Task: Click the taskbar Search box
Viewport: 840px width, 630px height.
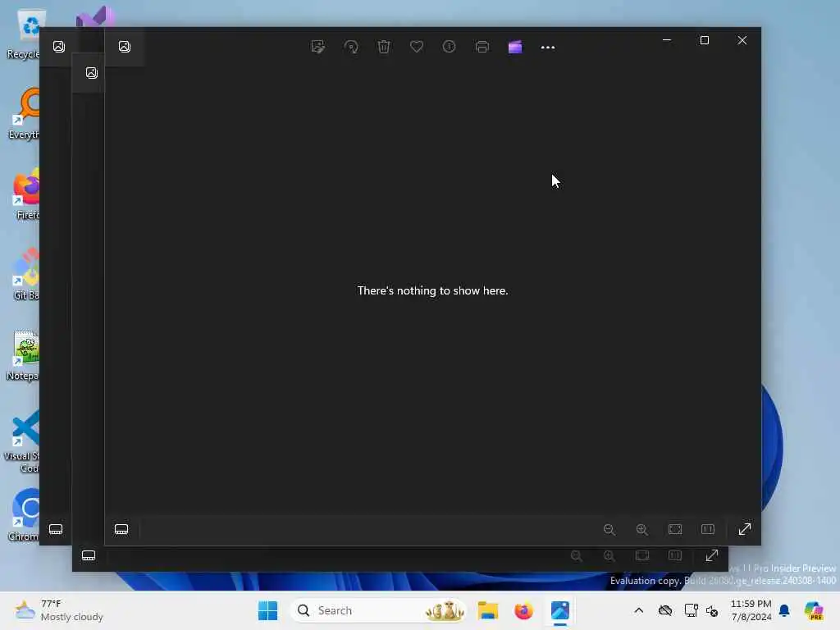Action: [x=378, y=610]
